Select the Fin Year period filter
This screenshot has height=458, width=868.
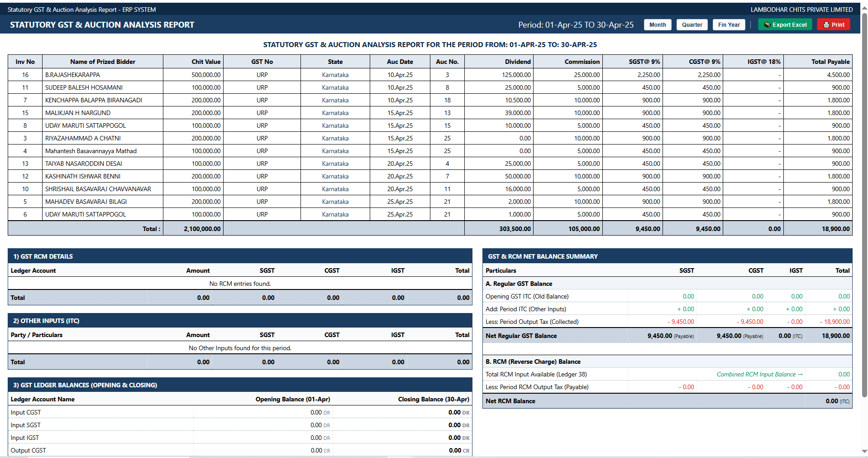click(x=729, y=25)
